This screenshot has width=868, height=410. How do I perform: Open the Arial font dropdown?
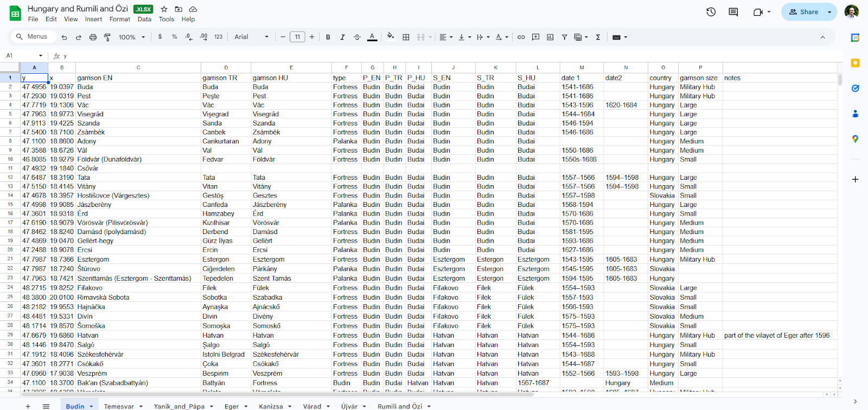click(x=251, y=37)
